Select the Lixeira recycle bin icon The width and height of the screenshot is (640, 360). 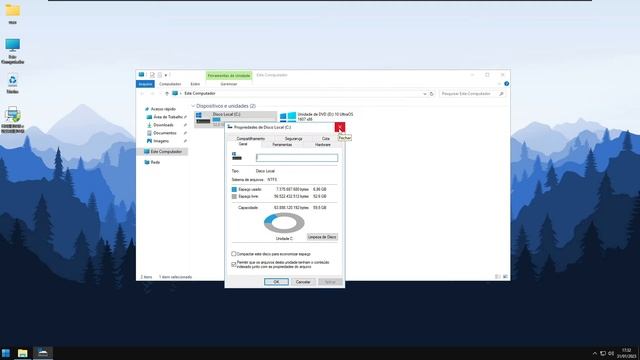tap(13, 84)
